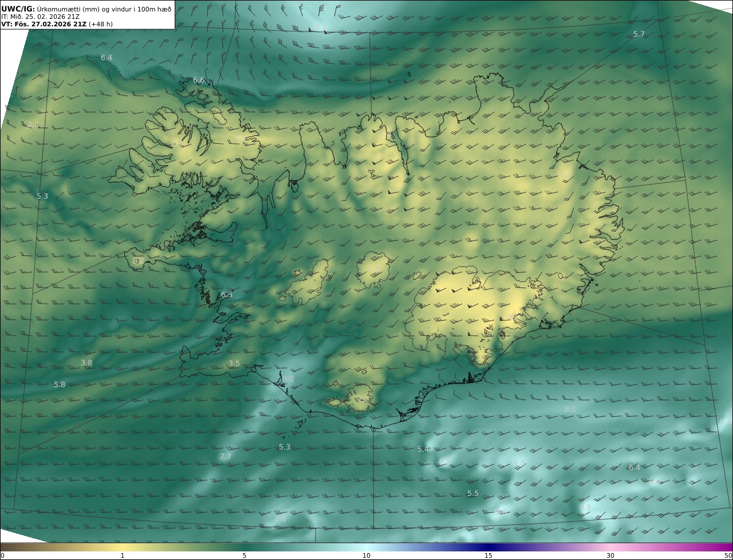Click the 10 tick on the color scale
Image resolution: width=733 pixels, height=560 pixels.
(366, 555)
